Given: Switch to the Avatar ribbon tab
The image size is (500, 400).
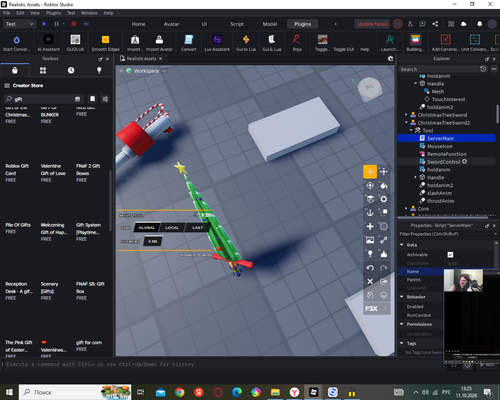Looking at the screenshot, I should (x=171, y=24).
